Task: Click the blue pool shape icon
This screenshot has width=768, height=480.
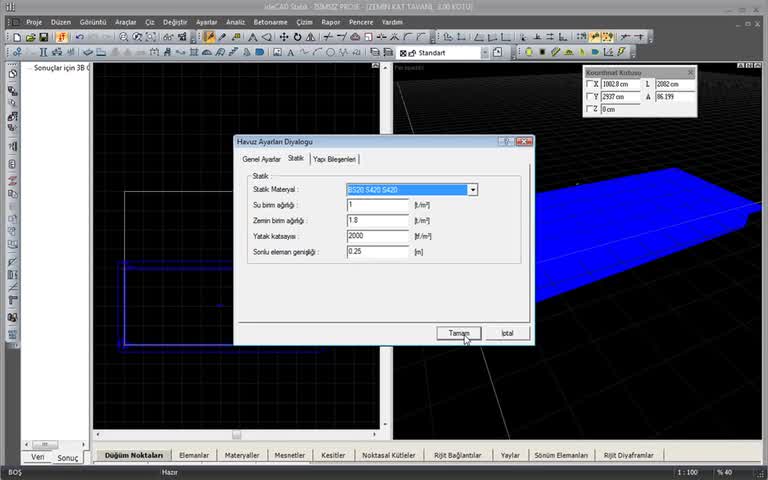Action: click(260, 52)
